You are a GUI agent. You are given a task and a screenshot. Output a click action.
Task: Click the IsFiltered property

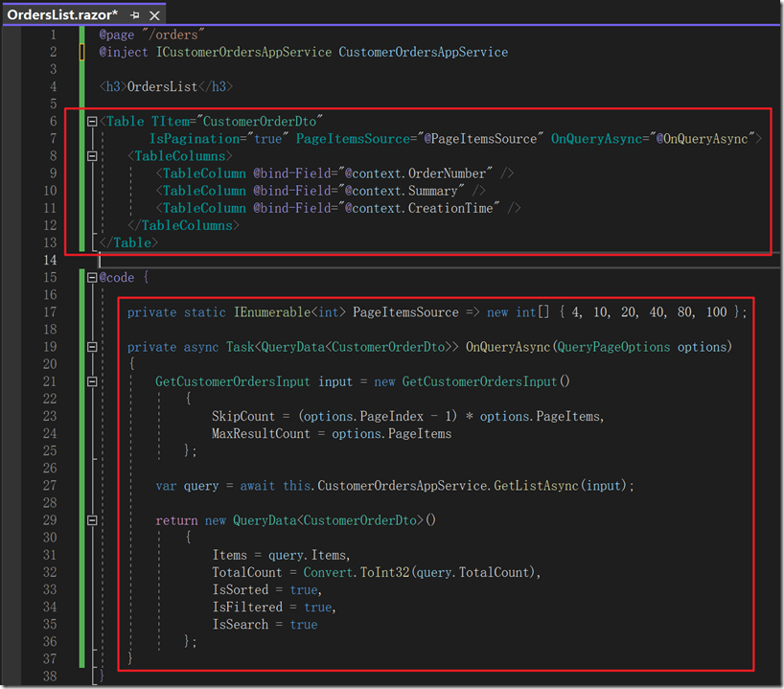(247, 608)
